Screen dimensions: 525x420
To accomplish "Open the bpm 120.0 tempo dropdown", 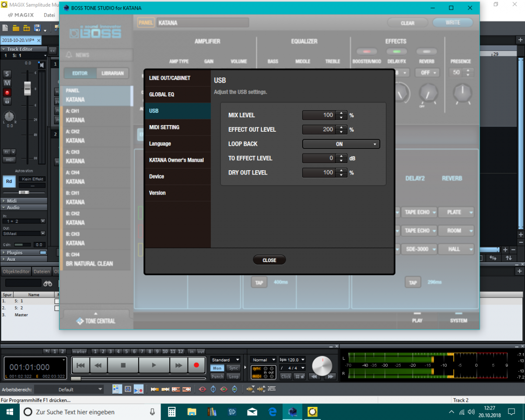I will click(x=292, y=360).
